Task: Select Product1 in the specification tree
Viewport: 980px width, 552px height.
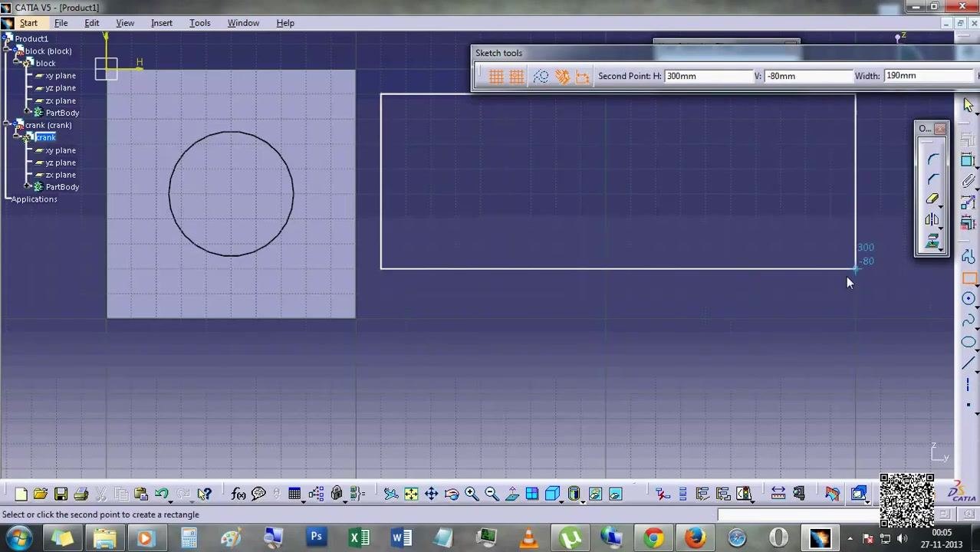Action: (x=31, y=38)
